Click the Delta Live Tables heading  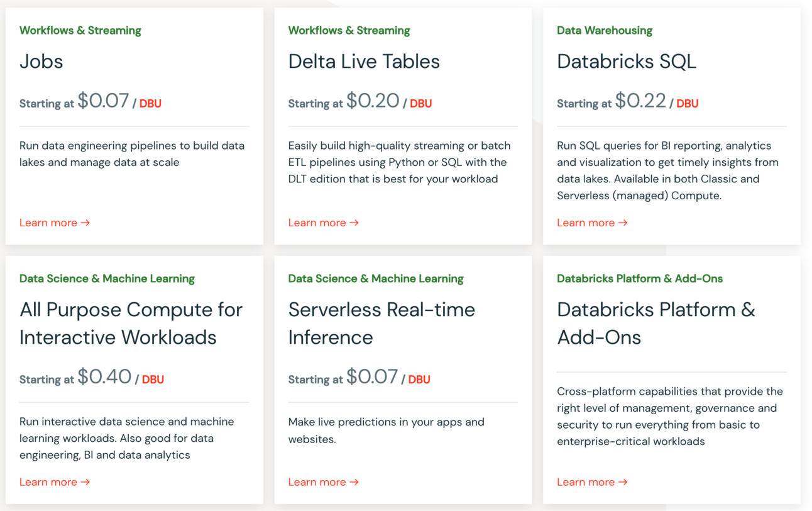(x=364, y=62)
